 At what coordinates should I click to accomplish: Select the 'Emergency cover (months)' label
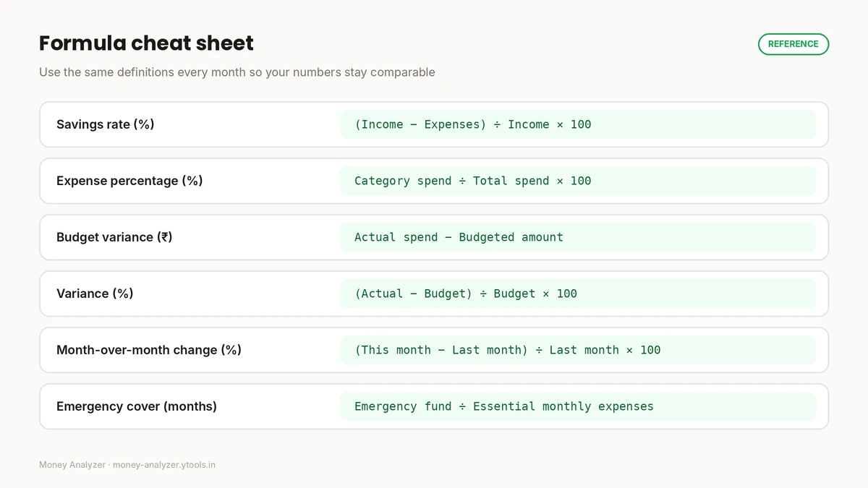pyautogui.click(x=137, y=406)
